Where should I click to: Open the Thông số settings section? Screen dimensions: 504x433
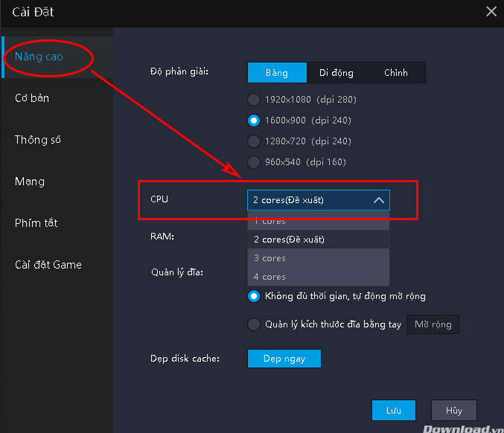[38, 140]
